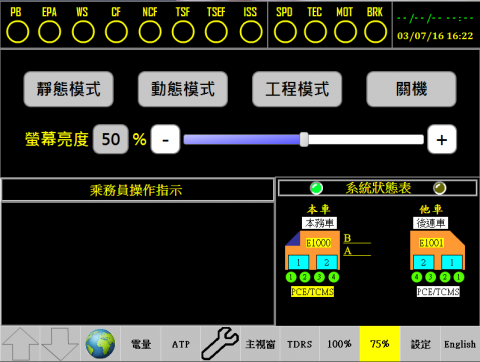Screen dimensions: 480x362
Task: Increase brightness with the plus button
Action: coord(442,139)
